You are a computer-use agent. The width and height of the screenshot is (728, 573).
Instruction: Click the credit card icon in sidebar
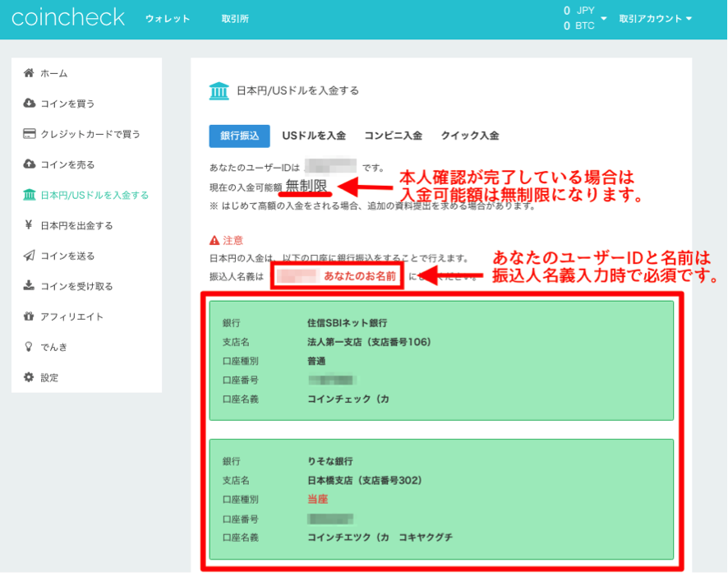pyautogui.click(x=30, y=134)
